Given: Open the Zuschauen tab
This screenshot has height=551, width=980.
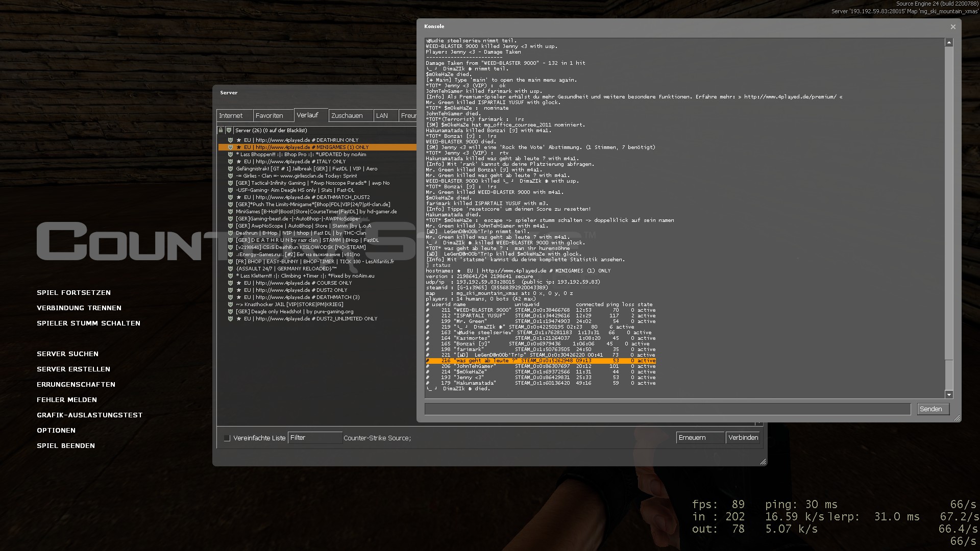Looking at the screenshot, I should point(351,116).
